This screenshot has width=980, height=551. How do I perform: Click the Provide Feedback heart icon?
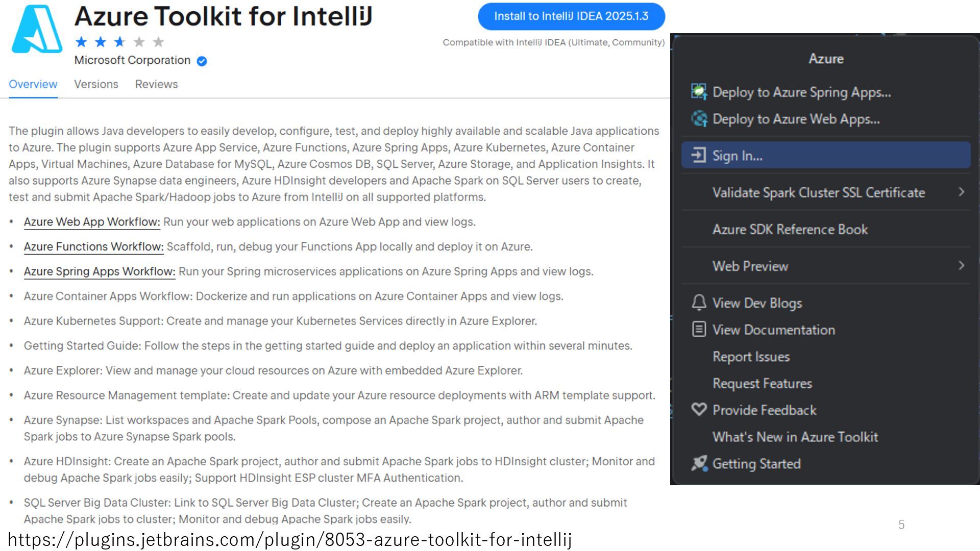pos(699,409)
